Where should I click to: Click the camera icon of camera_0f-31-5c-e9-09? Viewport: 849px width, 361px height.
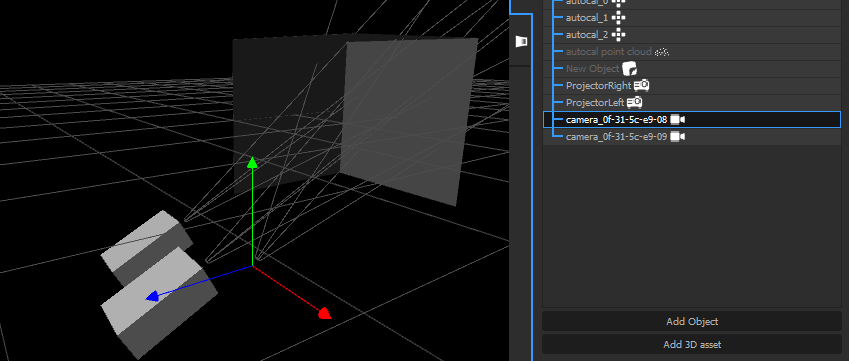pos(677,136)
